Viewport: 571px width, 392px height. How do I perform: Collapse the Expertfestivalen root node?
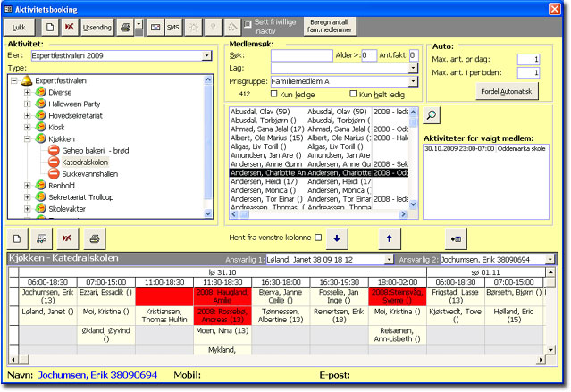(13, 80)
